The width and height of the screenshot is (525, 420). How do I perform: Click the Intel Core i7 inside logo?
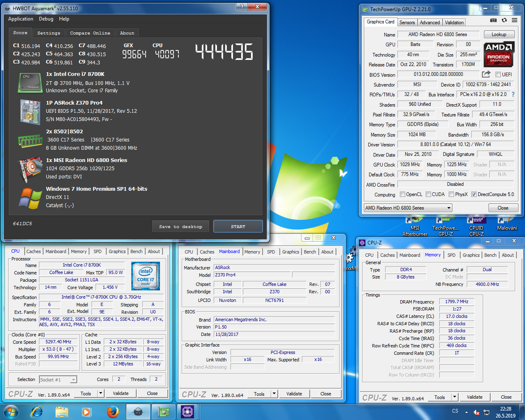tap(146, 276)
